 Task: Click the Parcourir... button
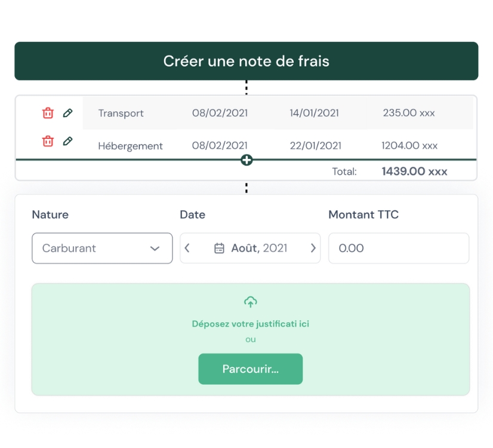click(251, 369)
